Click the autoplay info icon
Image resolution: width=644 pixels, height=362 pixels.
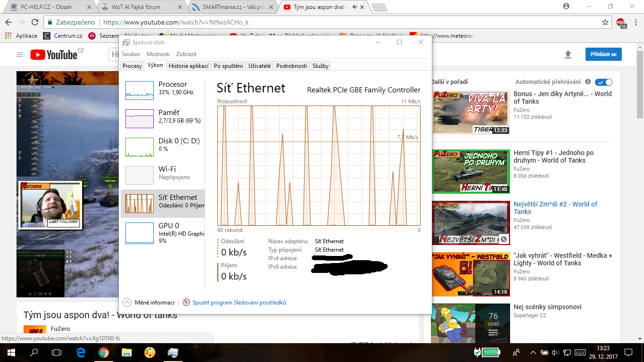coord(587,82)
